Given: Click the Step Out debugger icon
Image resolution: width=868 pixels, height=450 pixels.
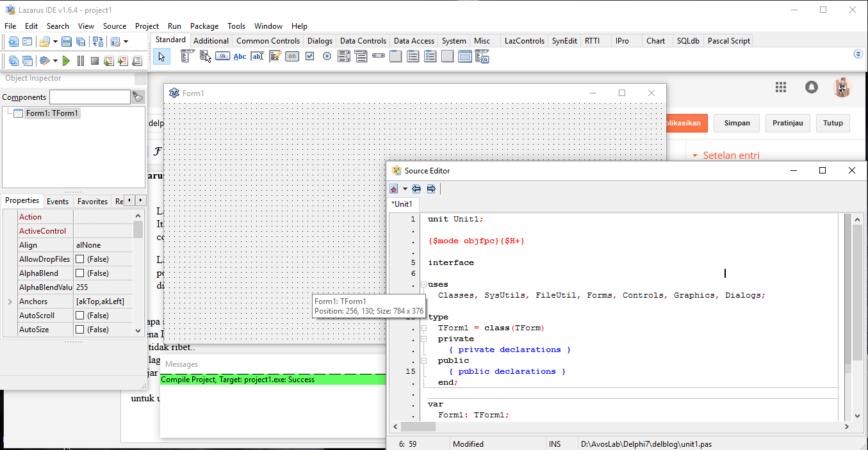Looking at the screenshot, I should (x=136, y=61).
